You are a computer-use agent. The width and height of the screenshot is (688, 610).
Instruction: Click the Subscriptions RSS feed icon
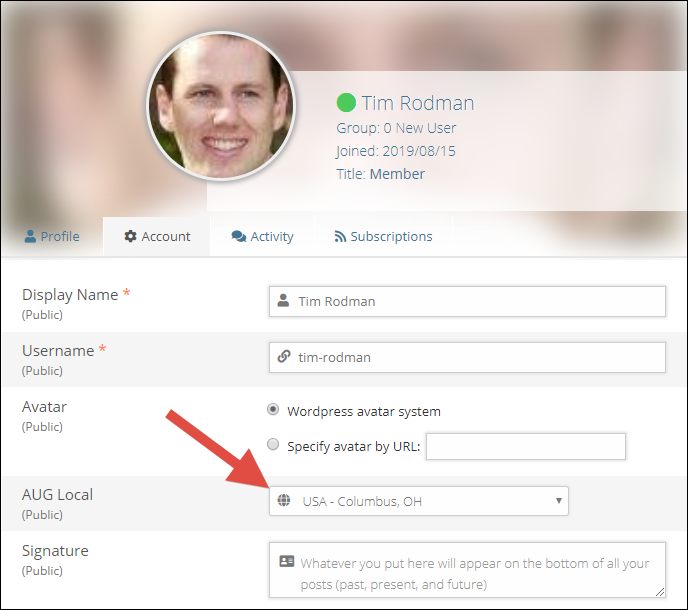coord(340,237)
